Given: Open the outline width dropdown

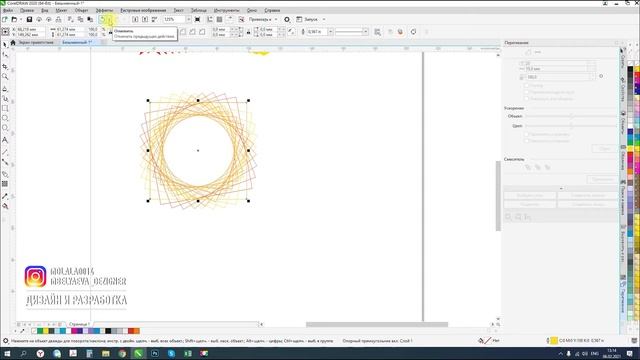Looking at the screenshot, I should pos(330,31).
